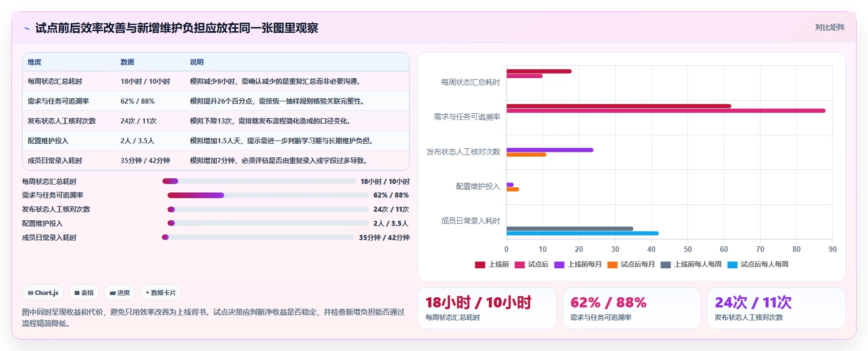This screenshot has width=868, height=351.
Task: Click the description starting 模拟增加1.5人天
Action: click(x=281, y=141)
